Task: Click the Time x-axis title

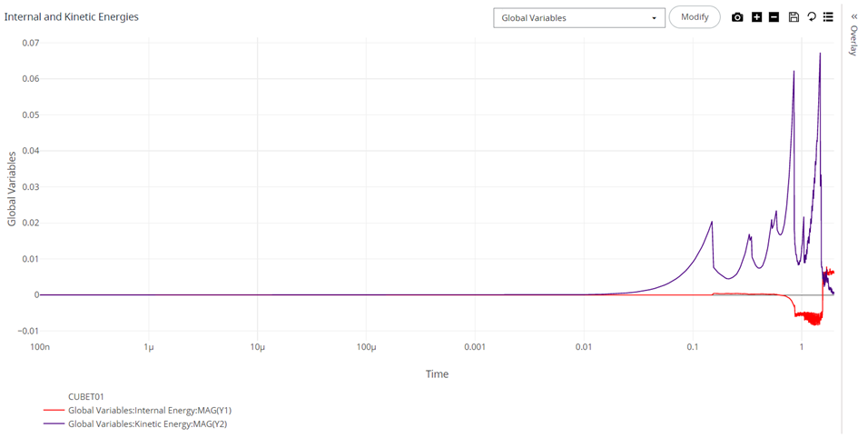Action: pos(437,374)
